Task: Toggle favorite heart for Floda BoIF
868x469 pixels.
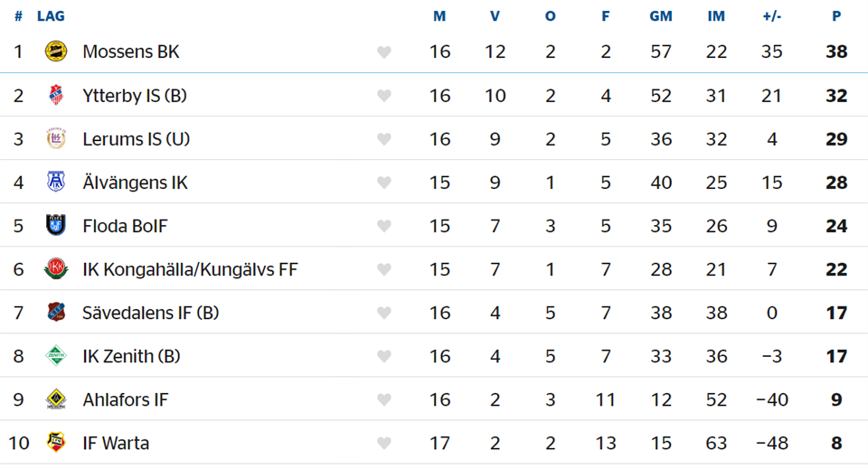Action: point(384,226)
